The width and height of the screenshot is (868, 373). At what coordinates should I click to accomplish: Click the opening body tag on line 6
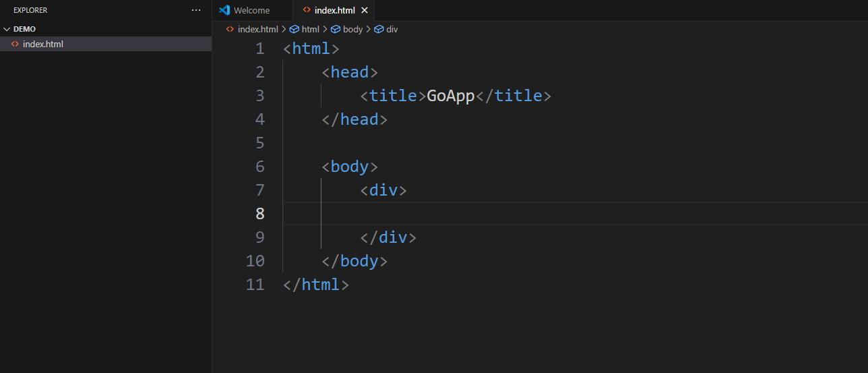(x=350, y=167)
